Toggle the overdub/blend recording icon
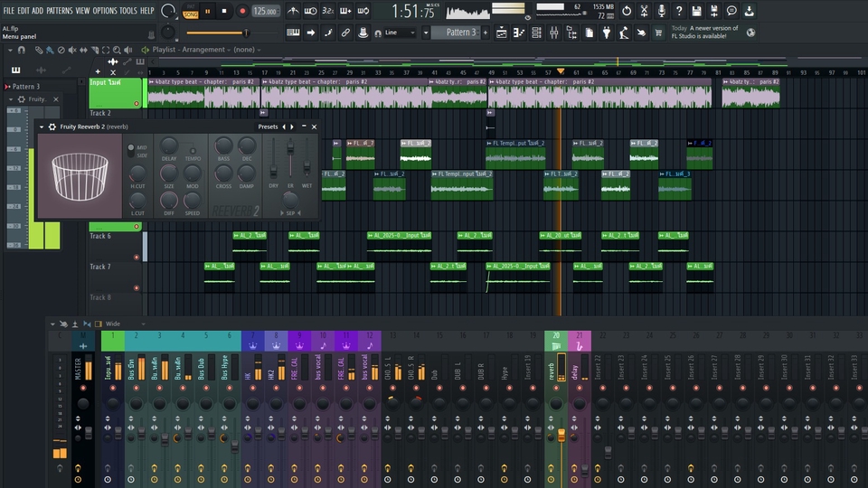868x488 pixels. 345,11
